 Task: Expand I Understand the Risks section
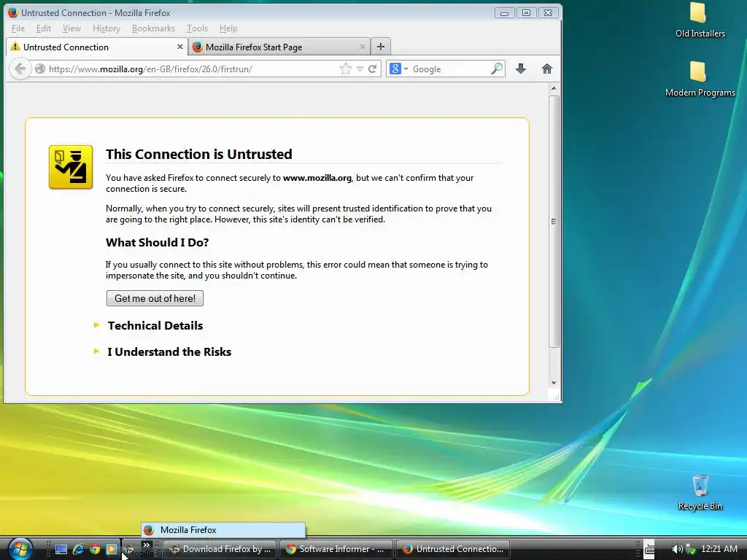163,352
